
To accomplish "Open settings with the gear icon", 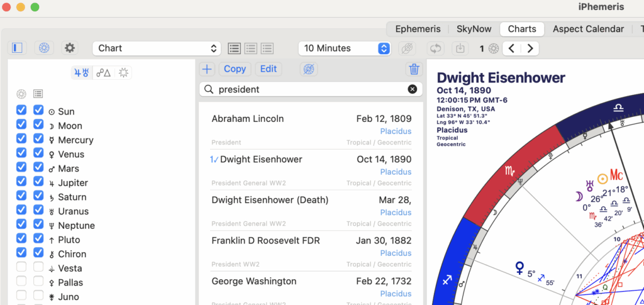I will click(70, 48).
